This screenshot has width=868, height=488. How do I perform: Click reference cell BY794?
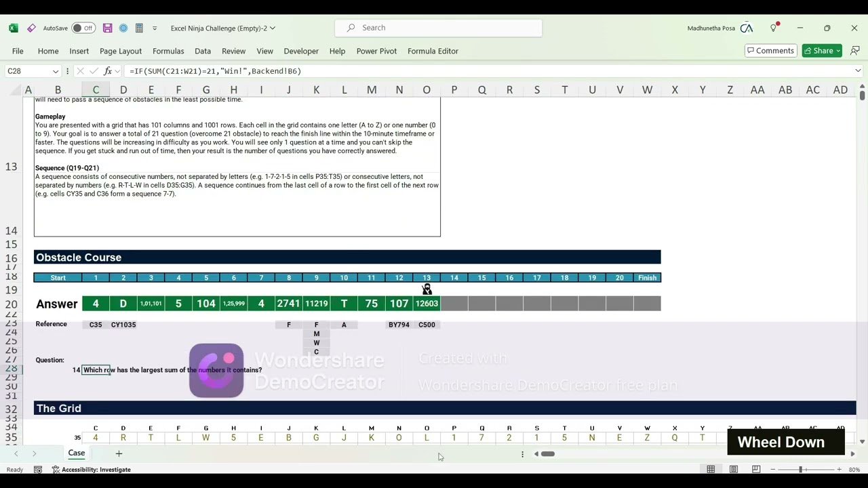399,325
